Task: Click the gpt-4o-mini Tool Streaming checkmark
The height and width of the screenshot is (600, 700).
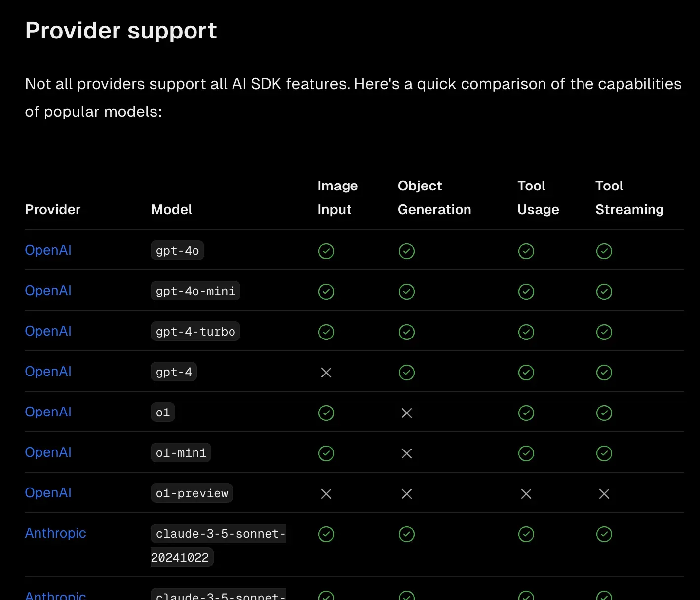Action: pyautogui.click(x=604, y=292)
